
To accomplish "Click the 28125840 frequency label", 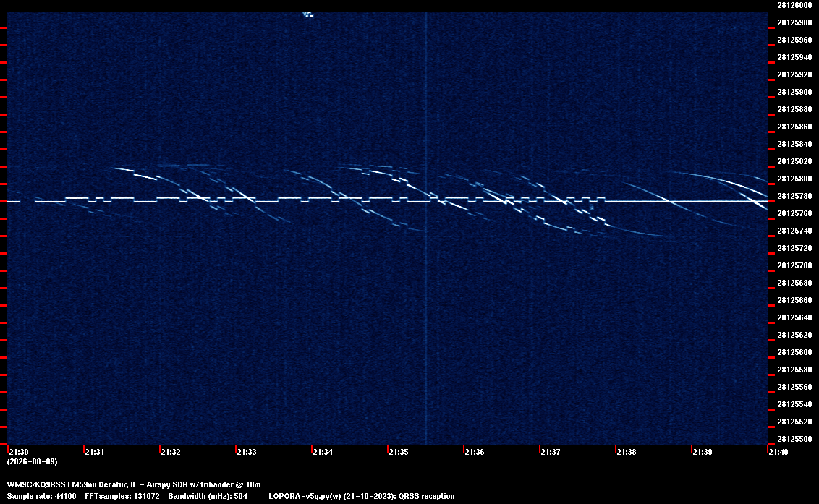I will (794, 144).
